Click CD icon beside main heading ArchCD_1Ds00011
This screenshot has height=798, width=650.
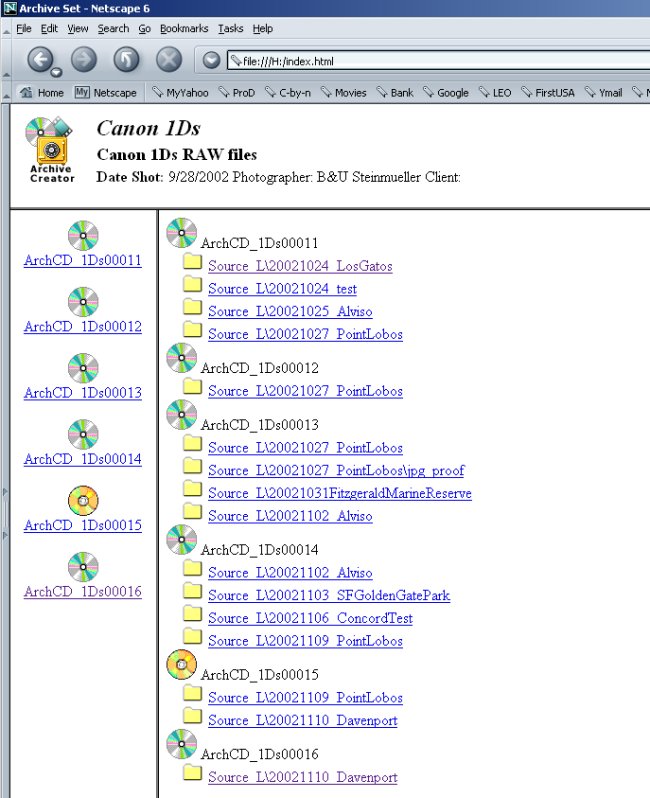coord(182,233)
